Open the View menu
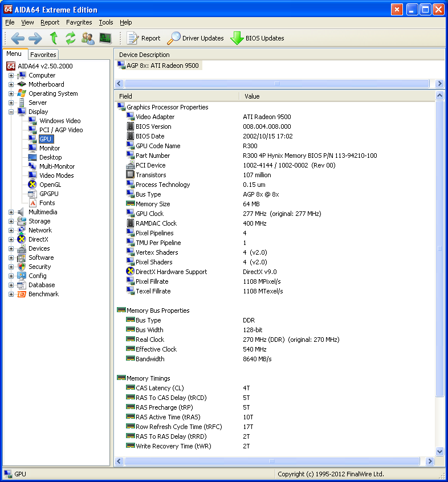This screenshot has width=448, height=482. pyautogui.click(x=27, y=22)
